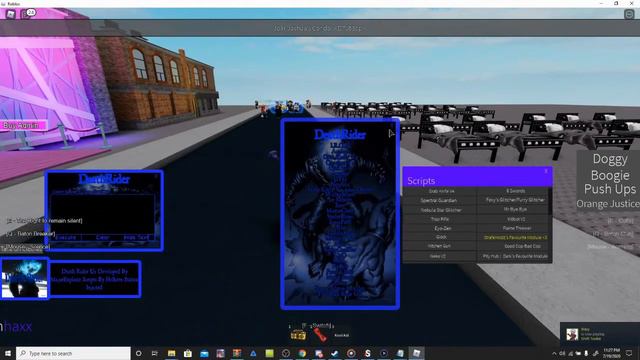
Task: Open Google Chrome from the taskbar
Action: [302, 353]
